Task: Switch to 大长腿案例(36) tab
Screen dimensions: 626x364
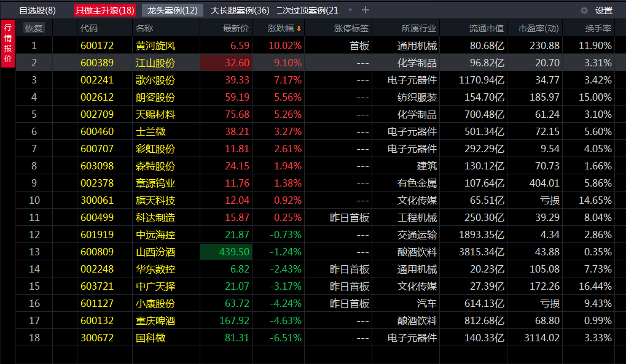Action: [240, 10]
